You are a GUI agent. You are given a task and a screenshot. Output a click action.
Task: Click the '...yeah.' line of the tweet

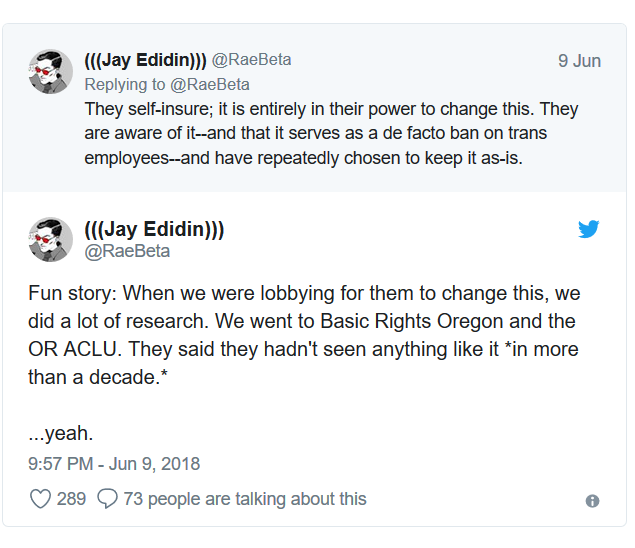pyautogui.click(x=60, y=434)
